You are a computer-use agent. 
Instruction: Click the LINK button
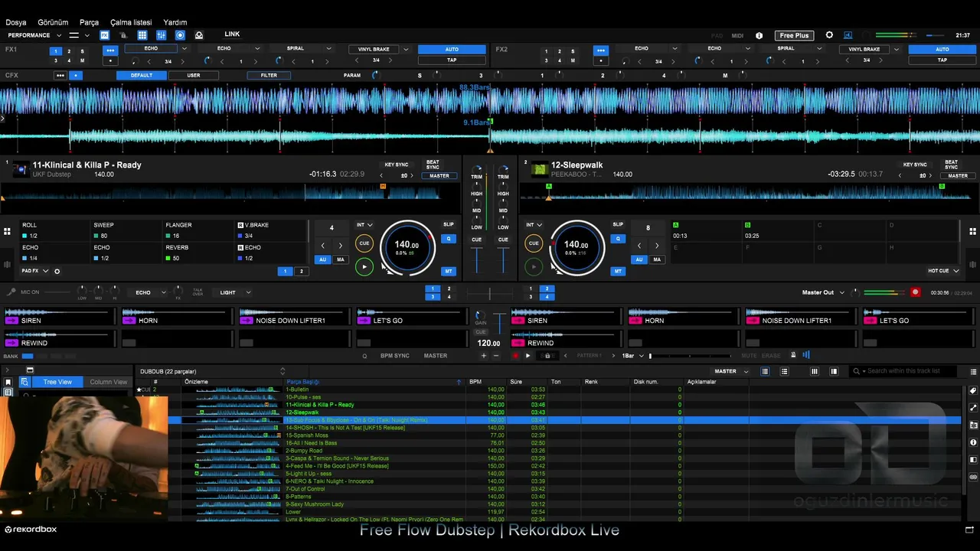pos(232,34)
